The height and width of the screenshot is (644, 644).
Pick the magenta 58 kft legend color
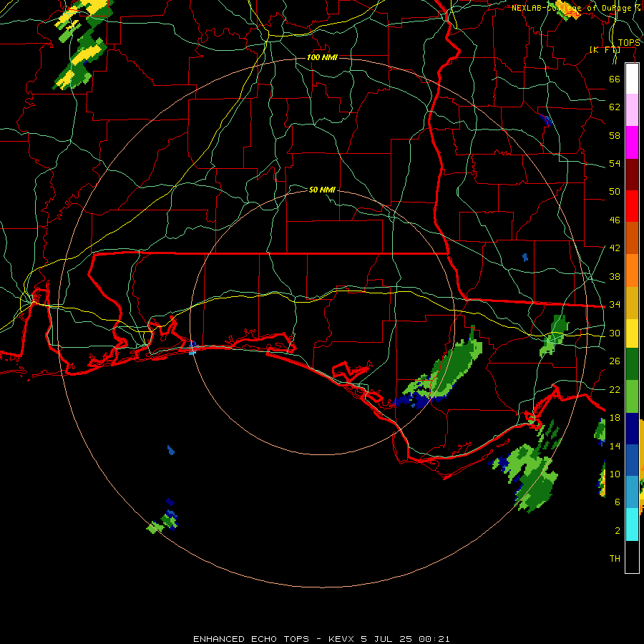pos(632,142)
